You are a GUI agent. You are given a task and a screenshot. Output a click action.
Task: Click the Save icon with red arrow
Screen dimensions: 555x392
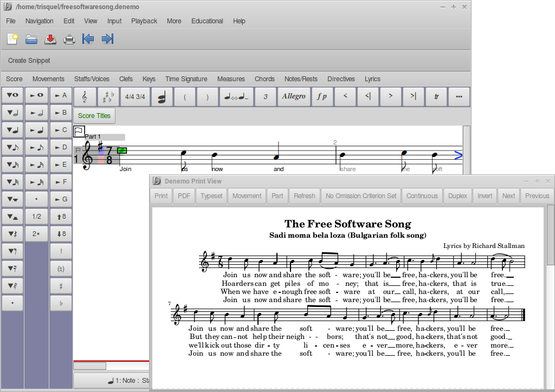(50, 39)
